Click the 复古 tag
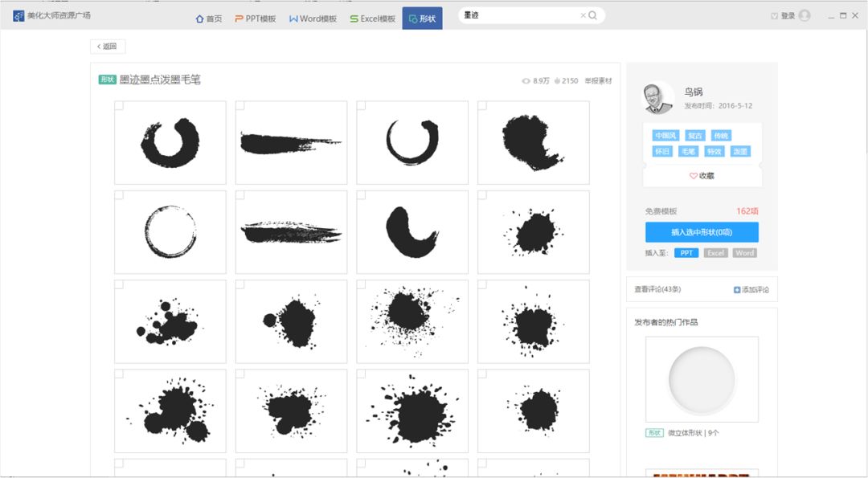 point(695,136)
